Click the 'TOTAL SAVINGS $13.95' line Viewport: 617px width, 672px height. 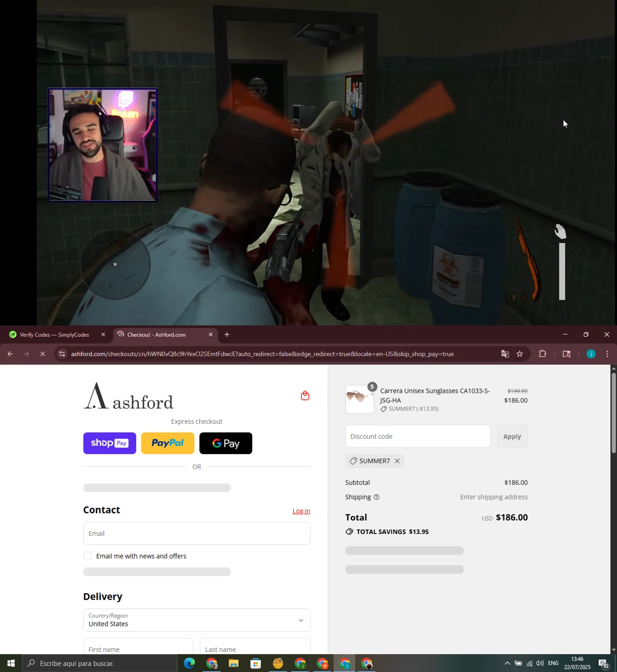(387, 532)
